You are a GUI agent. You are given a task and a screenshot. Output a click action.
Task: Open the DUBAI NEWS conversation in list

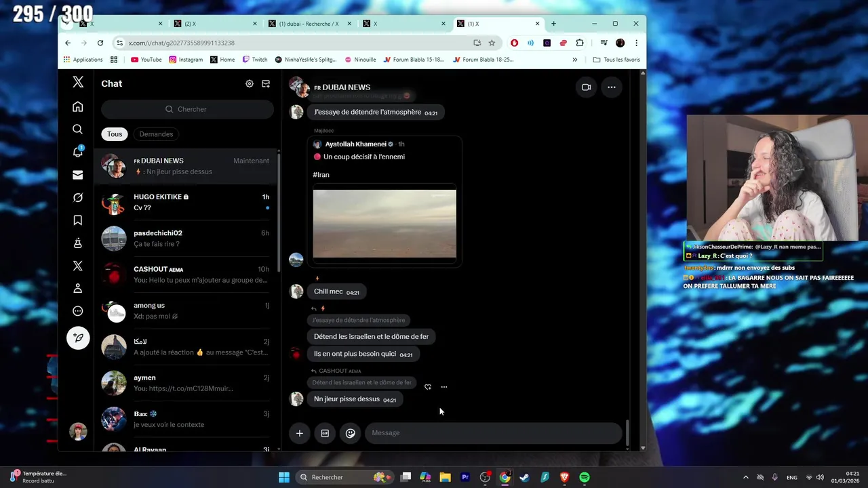pos(186,166)
